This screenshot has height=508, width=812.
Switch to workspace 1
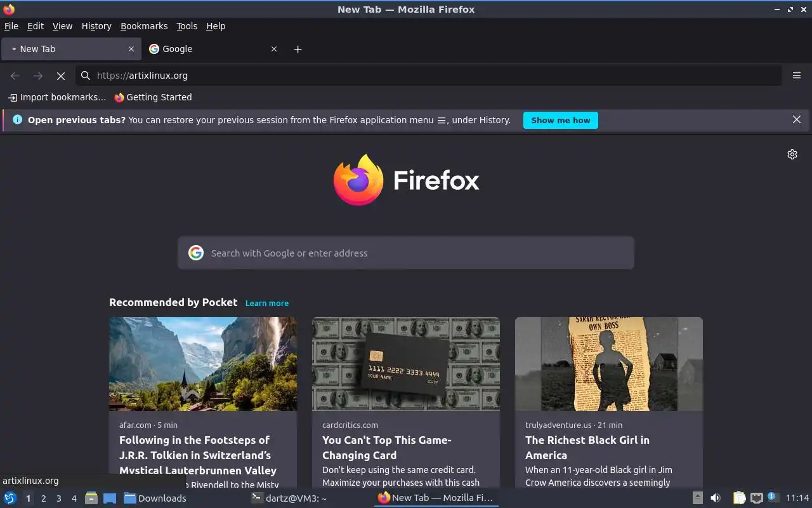pos(28,498)
